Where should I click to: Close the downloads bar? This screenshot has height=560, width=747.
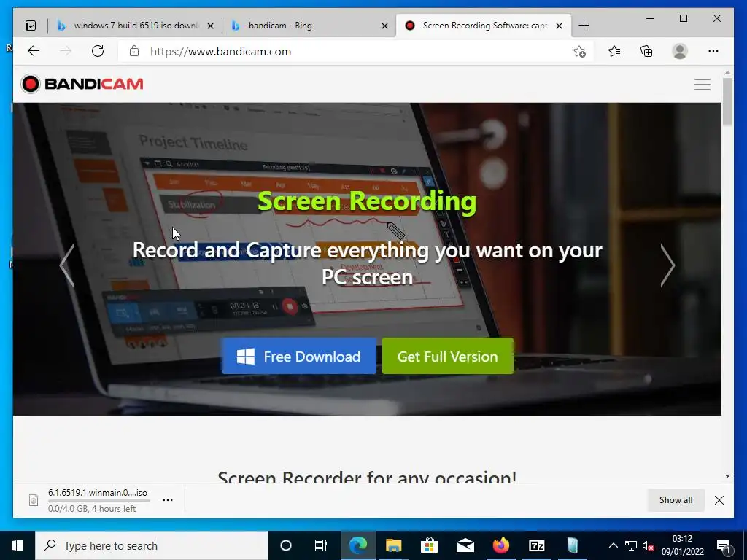pos(719,500)
